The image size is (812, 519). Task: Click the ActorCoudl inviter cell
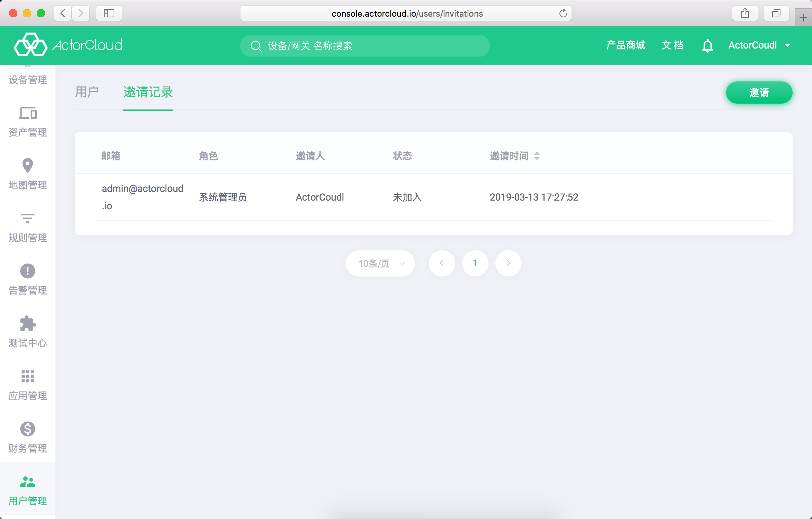coord(320,197)
